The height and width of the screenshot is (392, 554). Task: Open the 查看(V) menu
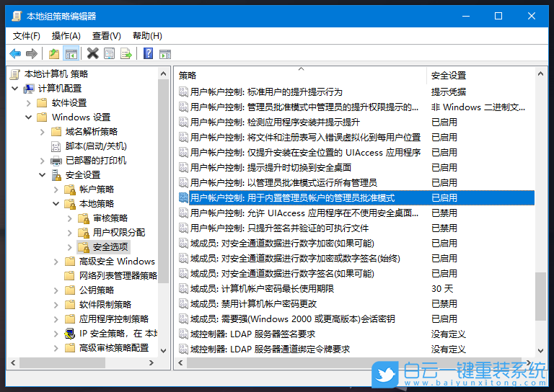click(x=106, y=35)
